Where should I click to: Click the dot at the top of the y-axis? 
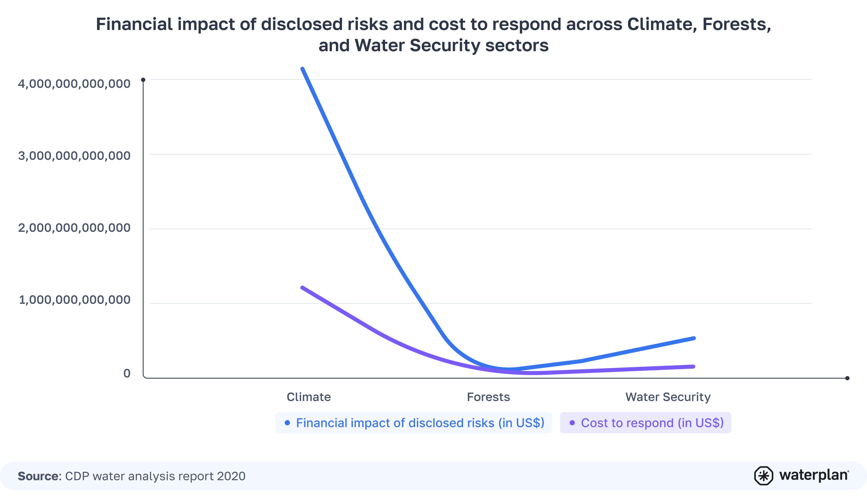[143, 80]
